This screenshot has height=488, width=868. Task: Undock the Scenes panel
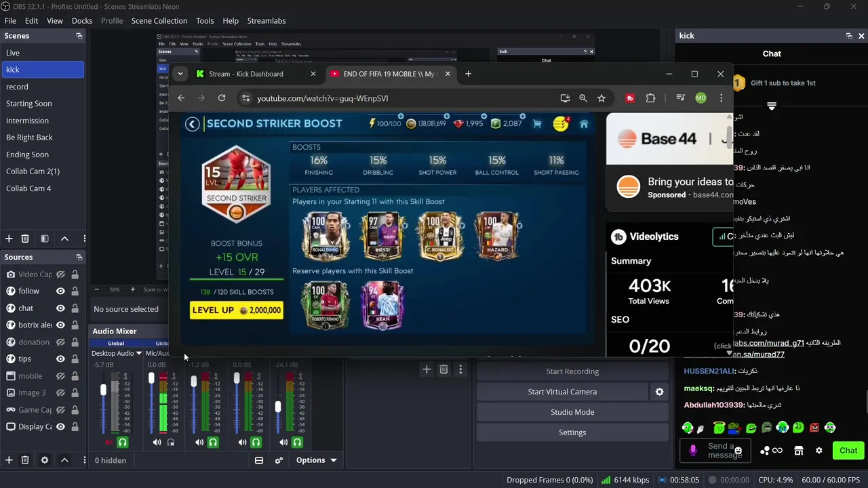pos(79,36)
